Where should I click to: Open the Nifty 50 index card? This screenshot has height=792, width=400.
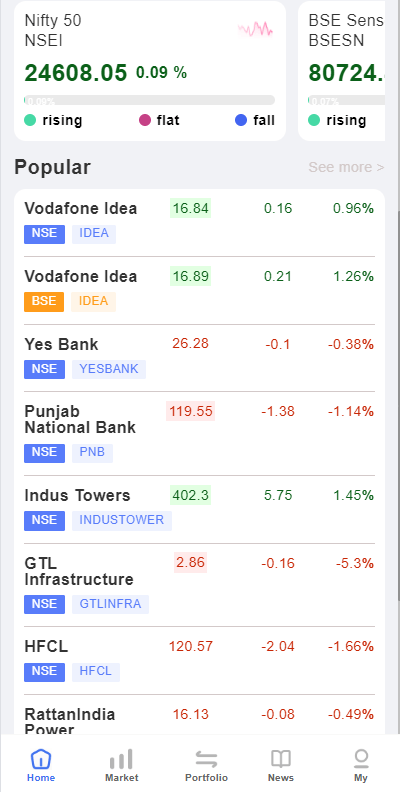[x=150, y=71]
